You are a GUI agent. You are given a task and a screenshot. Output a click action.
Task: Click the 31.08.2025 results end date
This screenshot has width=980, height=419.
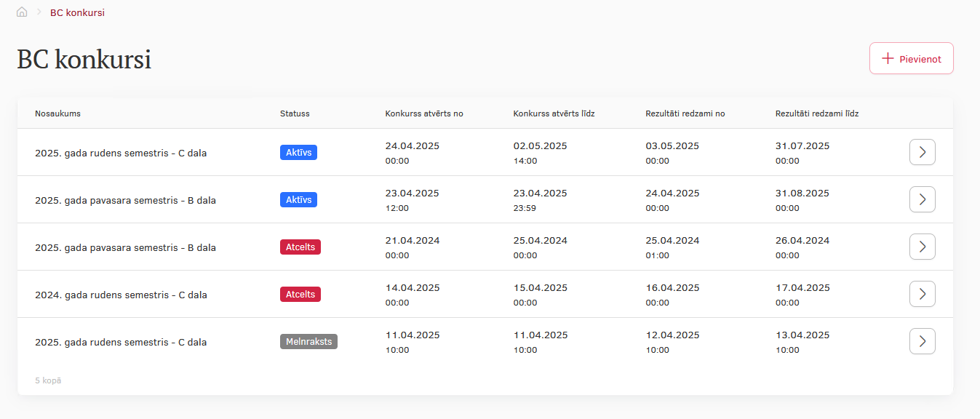(x=802, y=193)
